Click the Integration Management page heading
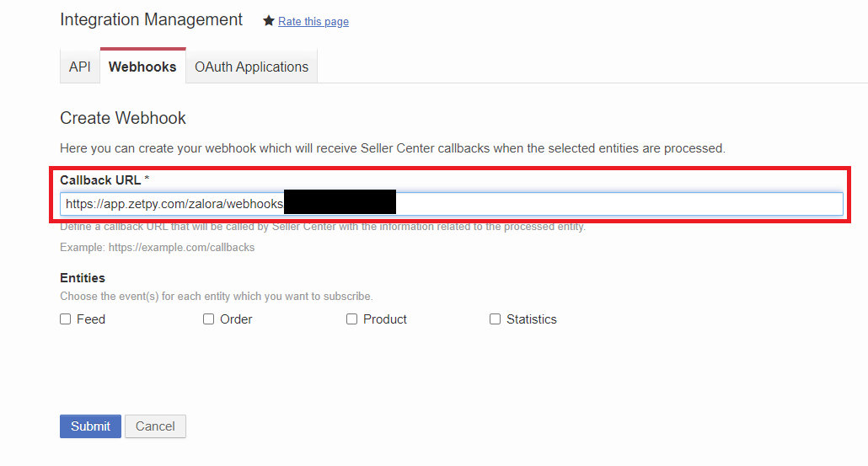The image size is (868, 466). point(152,19)
